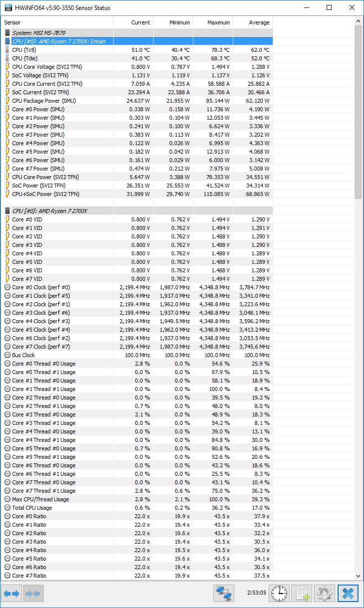Viewport: 364px width, 608px height.
Task: Click clock icon next to Core #0 Clock
Action: 7,287
